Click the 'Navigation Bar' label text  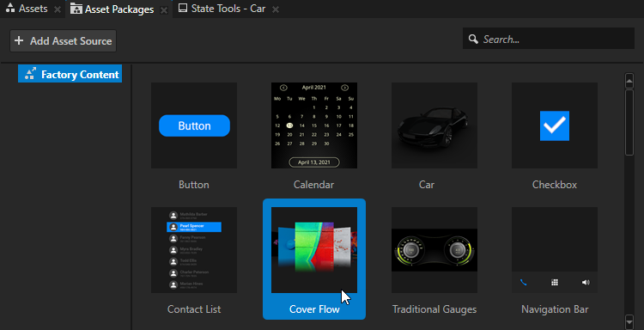pos(555,309)
